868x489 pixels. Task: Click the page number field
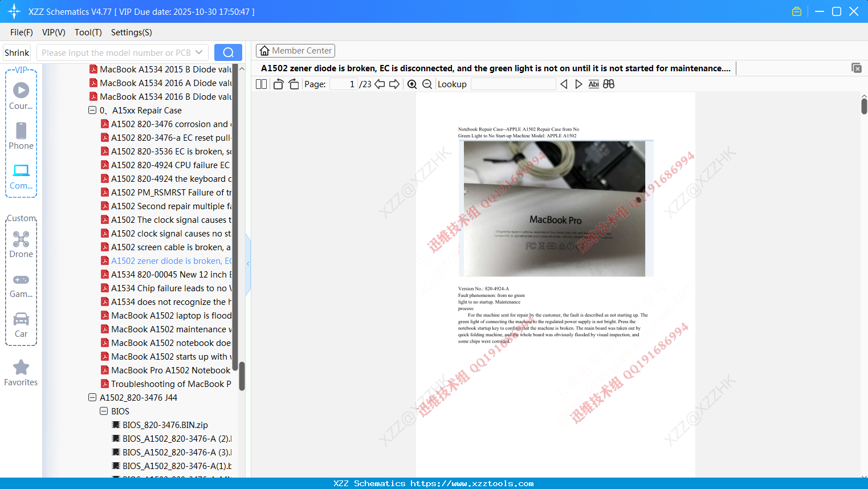344,84
